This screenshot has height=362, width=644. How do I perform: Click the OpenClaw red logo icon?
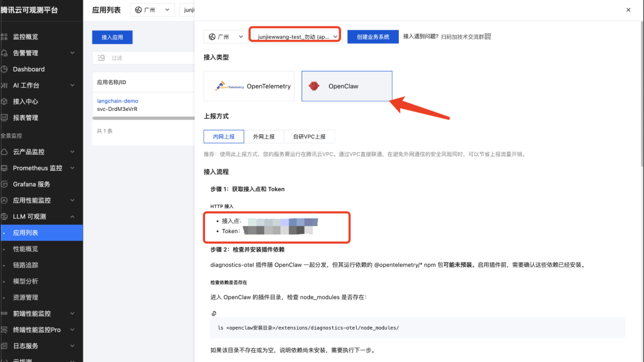(x=314, y=86)
